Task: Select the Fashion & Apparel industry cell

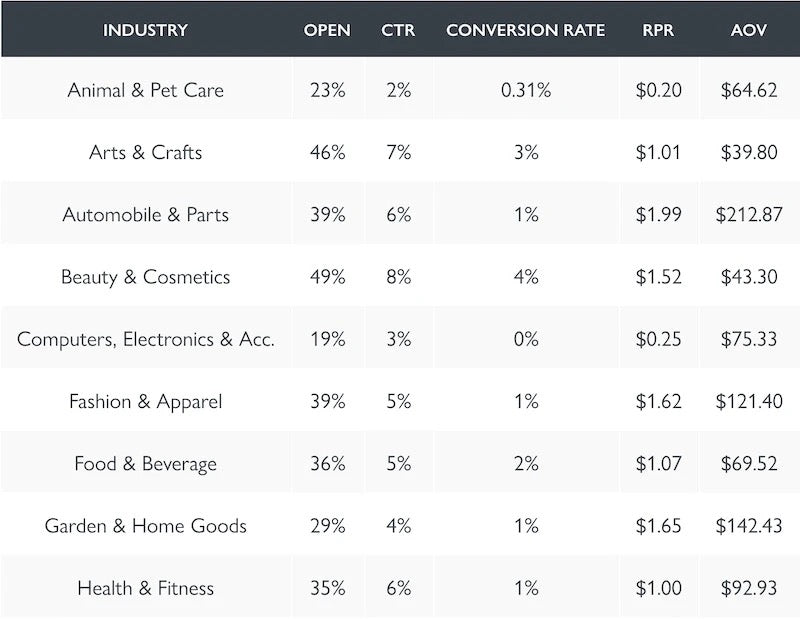Action: point(145,402)
